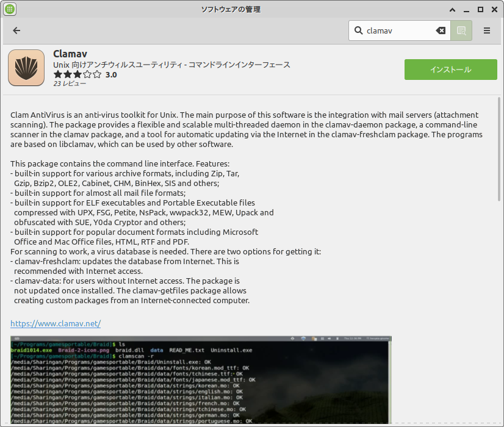This screenshot has width=504, height=427.
Task: Maximize the window
Action: tap(480, 9)
